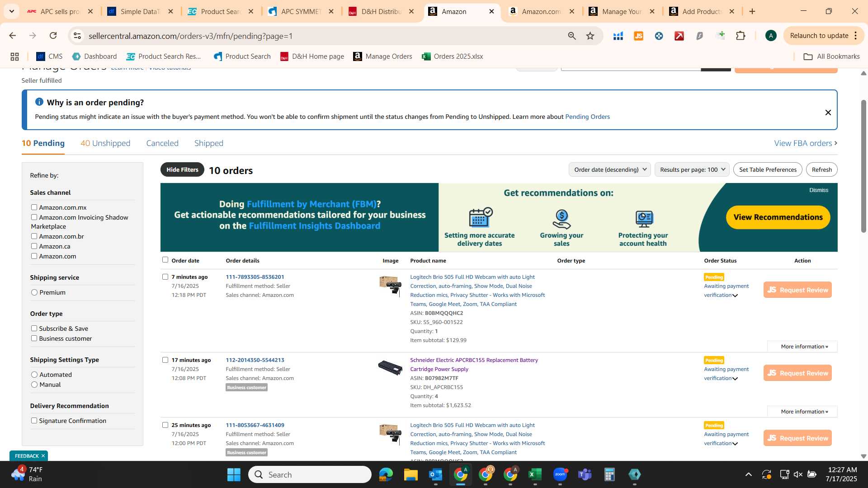Select the order 111-7893305-8536201 checkbox

(165, 277)
